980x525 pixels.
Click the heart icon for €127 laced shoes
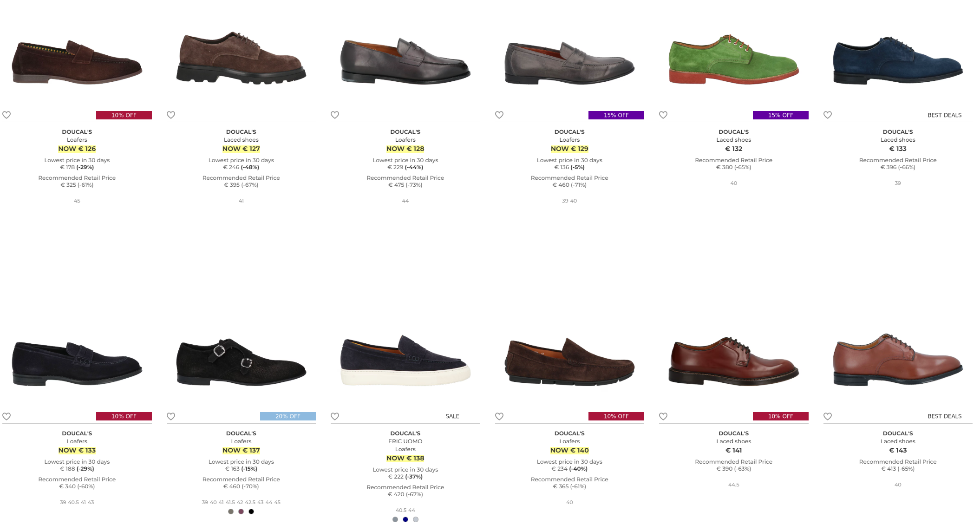point(171,115)
